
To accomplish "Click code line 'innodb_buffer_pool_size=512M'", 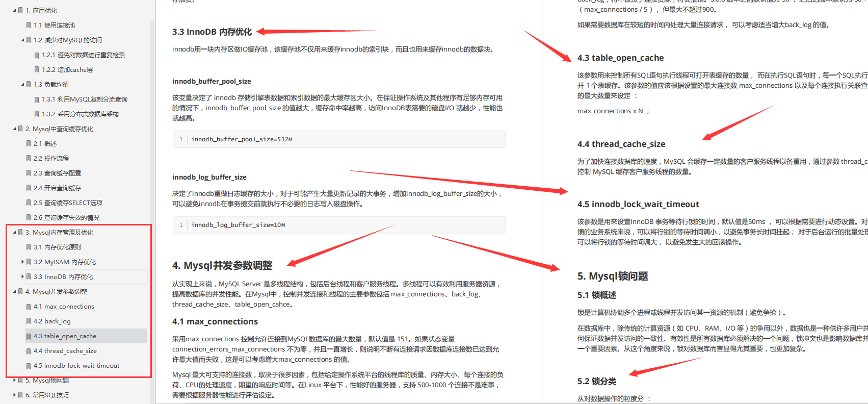I will tap(242, 139).
